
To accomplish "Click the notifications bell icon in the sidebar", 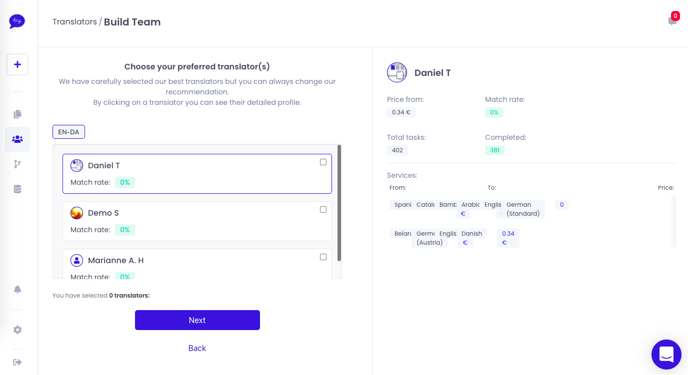I will 18,289.
